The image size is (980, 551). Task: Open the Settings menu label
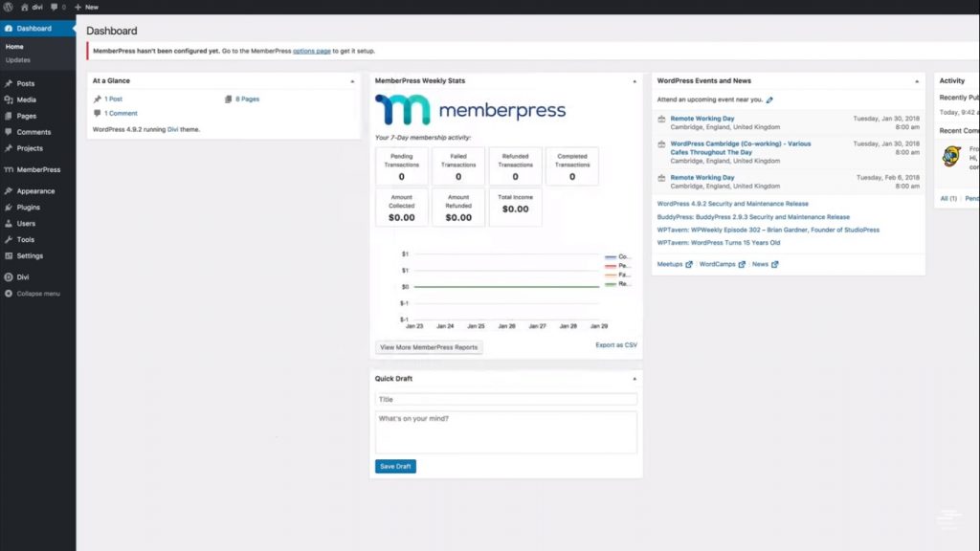pyautogui.click(x=30, y=255)
